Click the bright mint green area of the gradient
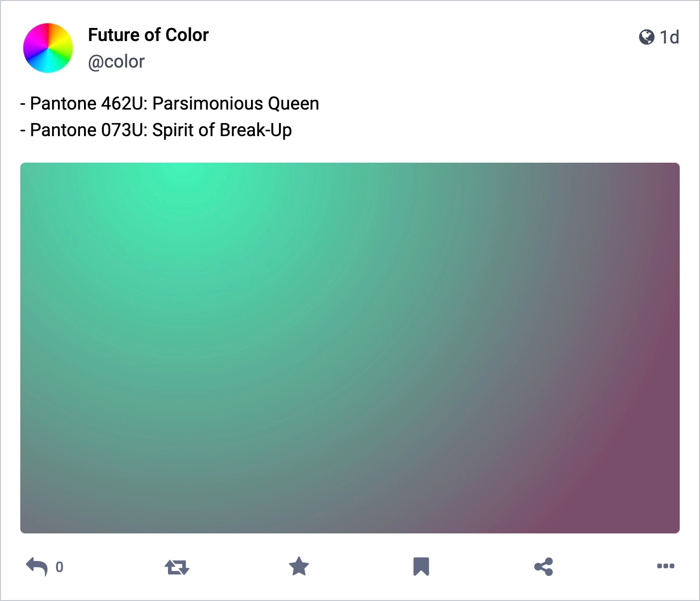This screenshot has height=601, width=700. (179, 183)
